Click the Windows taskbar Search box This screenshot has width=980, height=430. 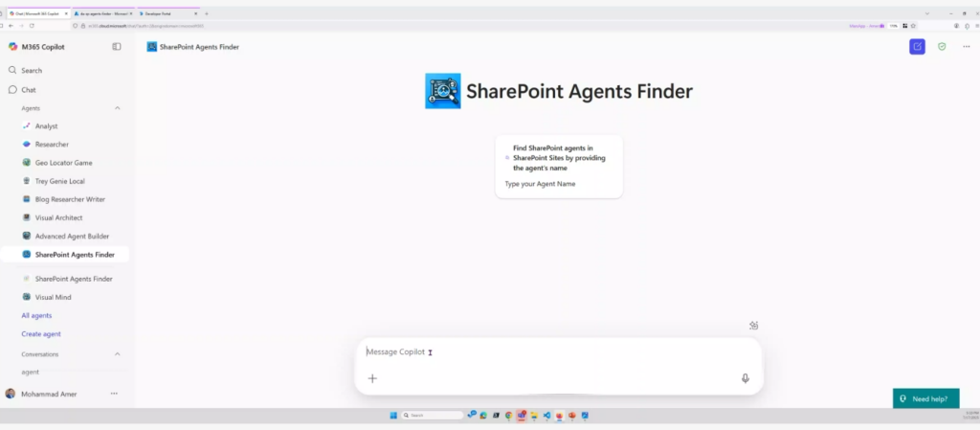point(432,415)
